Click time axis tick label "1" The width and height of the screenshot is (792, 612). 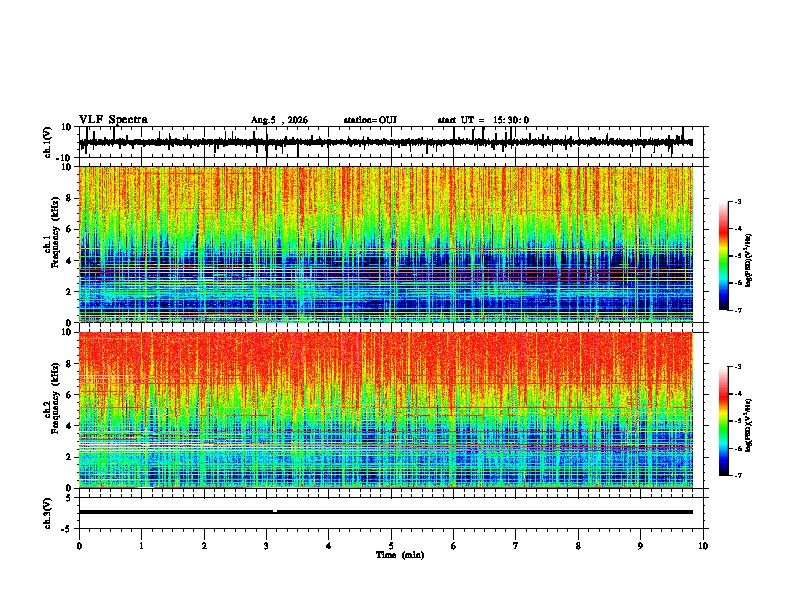click(x=141, y=546)
